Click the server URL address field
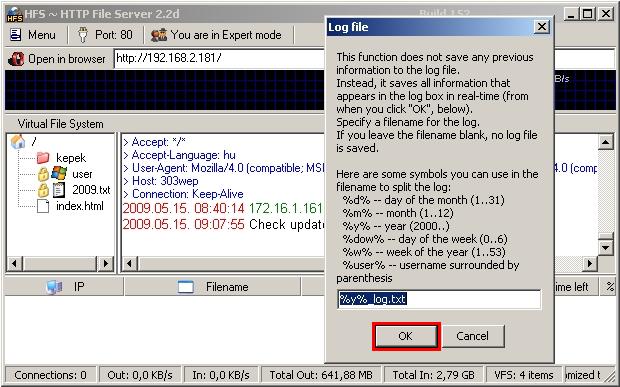This screenshot has height=387, width=620. click(219, 59)
